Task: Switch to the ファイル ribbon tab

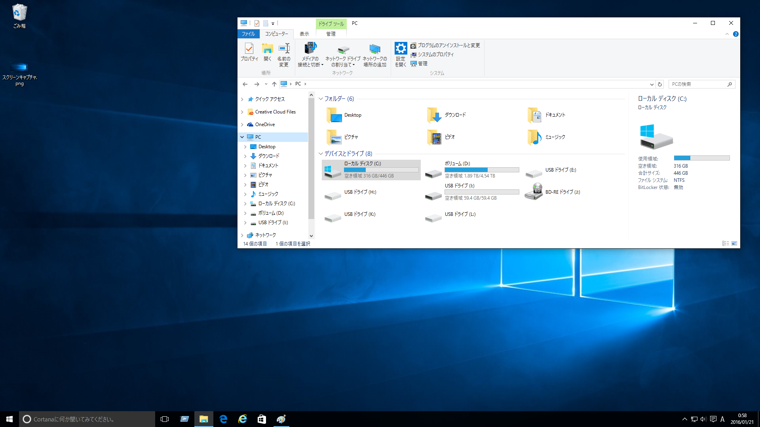Action: click(248, 34)
